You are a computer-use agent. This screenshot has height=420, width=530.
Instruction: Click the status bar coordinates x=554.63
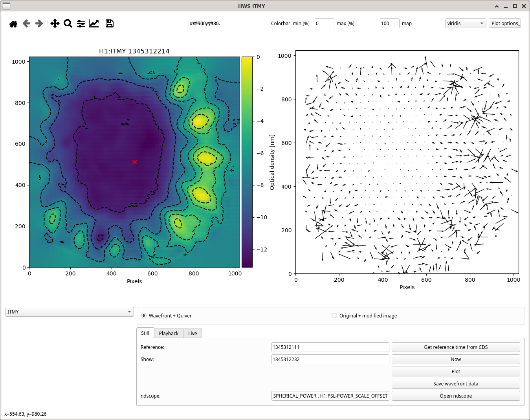(26, 414)
